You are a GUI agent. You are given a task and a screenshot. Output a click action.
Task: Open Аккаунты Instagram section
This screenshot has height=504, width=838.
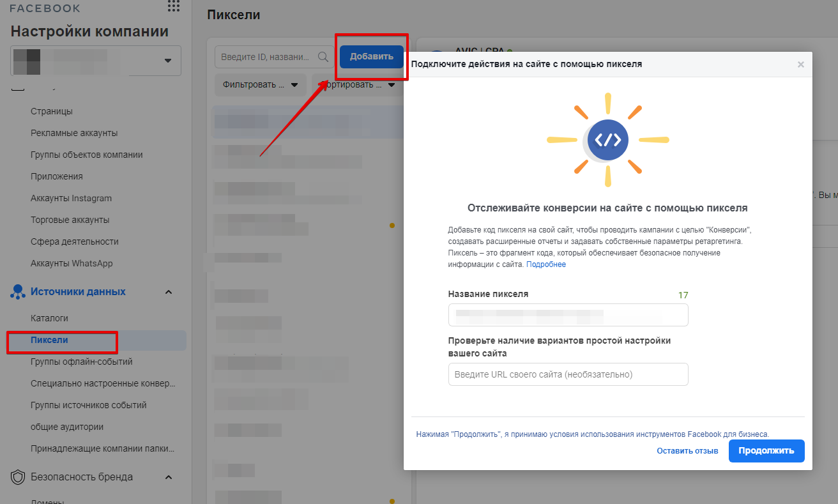coord(71,198)
